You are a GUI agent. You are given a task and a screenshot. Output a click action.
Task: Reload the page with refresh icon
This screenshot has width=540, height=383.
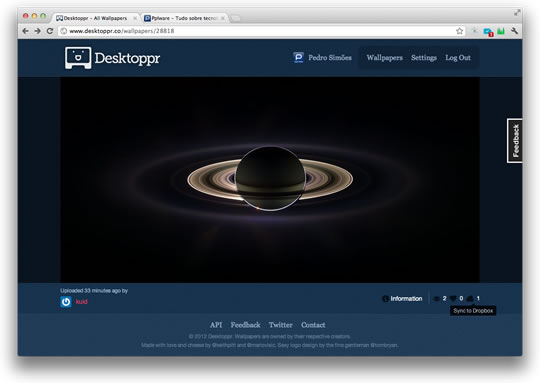pyautogui.click(x=50, y=31)
